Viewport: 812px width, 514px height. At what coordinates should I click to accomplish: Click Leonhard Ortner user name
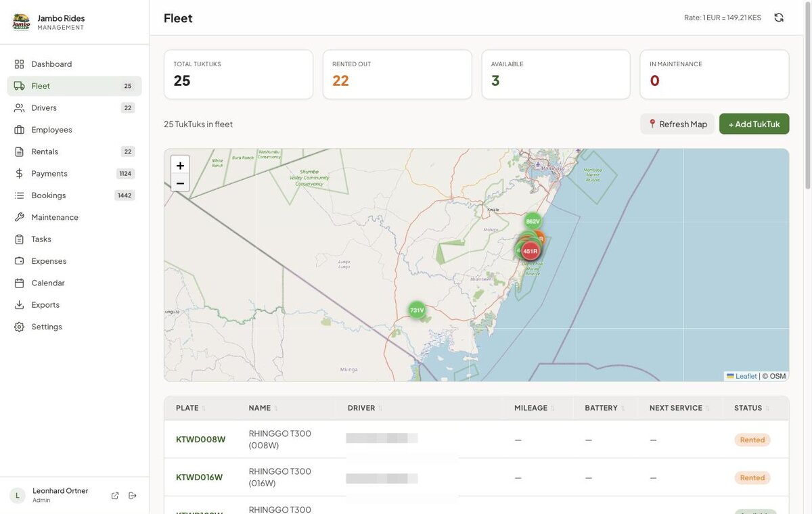60,491
